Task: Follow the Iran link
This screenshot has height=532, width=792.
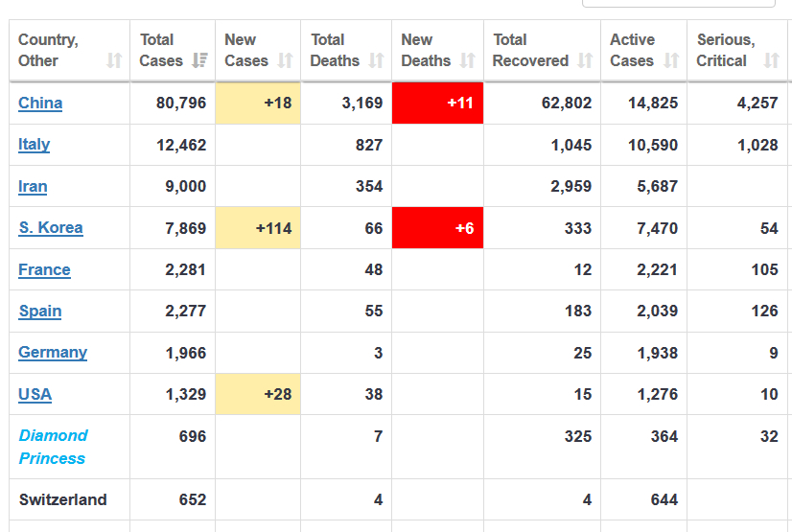Action: click(x=33, y=186)
